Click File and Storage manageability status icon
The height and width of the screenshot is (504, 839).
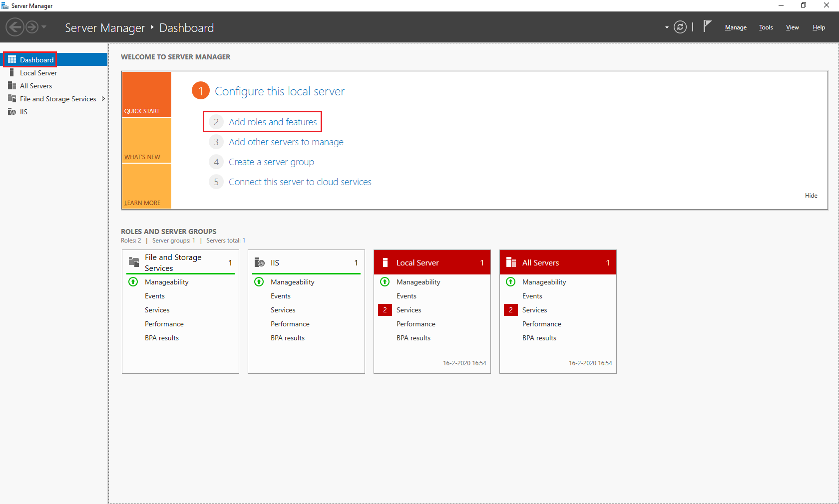pyautogui.click(x=133, y=282)
